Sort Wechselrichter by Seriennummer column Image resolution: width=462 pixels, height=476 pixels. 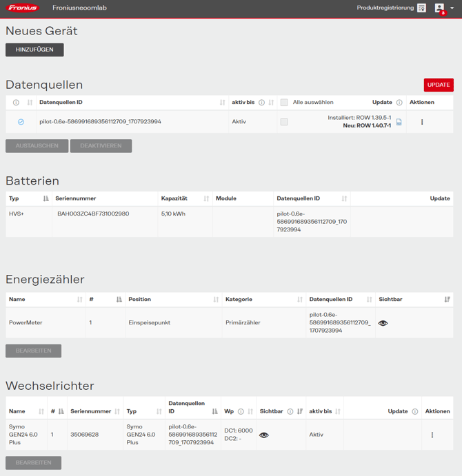pos(117,412)
